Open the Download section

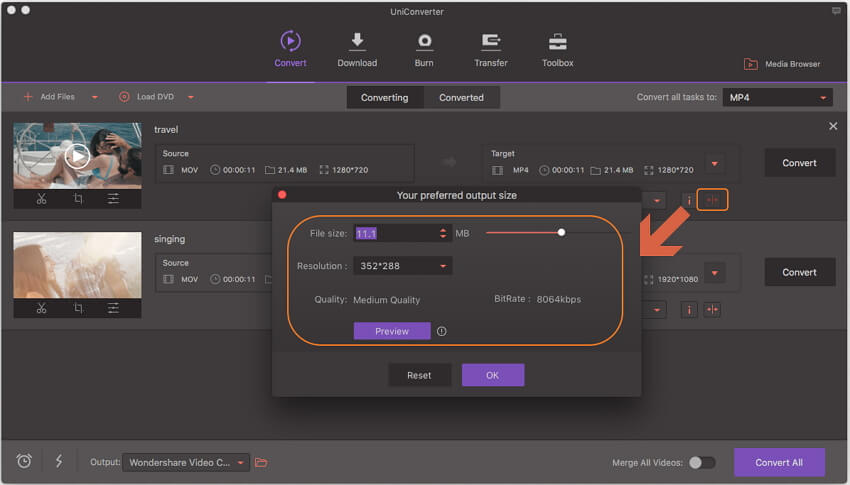(x=357, y=50)
